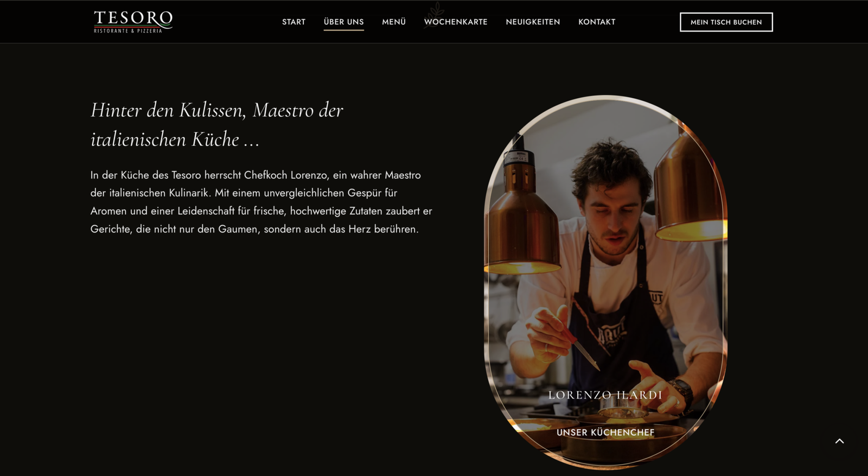Viewport: 868px width, 476px height.
Task: Select the ÜBER UNS menu item
Action: coord(343,22)
